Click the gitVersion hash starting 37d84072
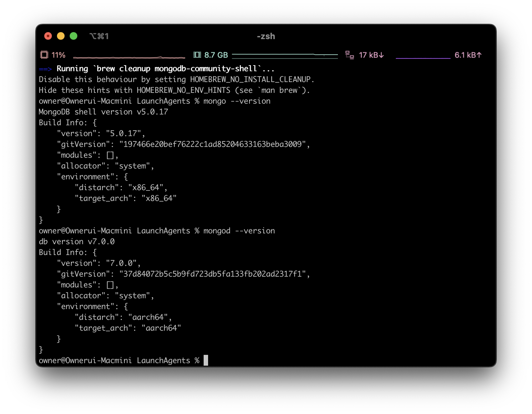 coord(213,274)
